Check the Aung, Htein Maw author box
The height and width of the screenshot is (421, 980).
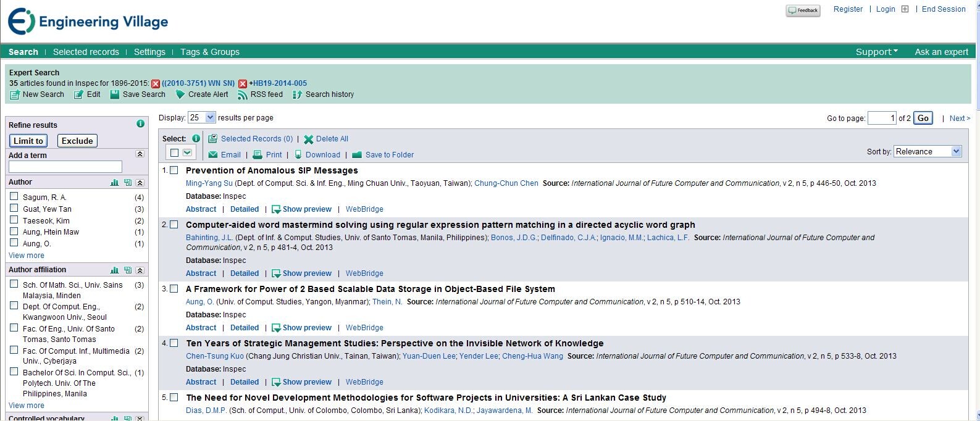tap(14, 231)
